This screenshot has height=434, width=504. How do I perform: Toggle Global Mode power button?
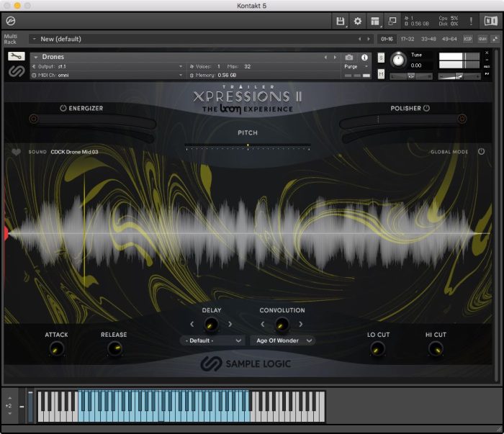pos(481,151)
